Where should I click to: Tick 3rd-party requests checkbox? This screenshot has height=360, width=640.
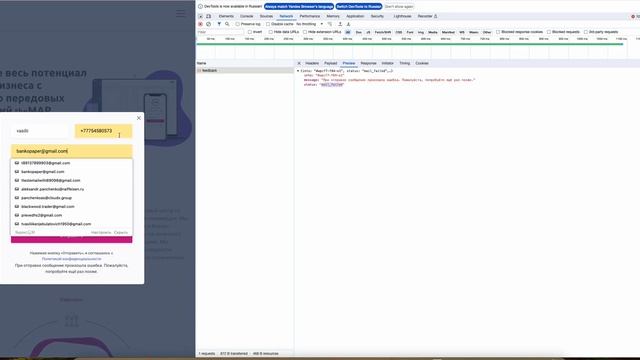click(586, 32)
